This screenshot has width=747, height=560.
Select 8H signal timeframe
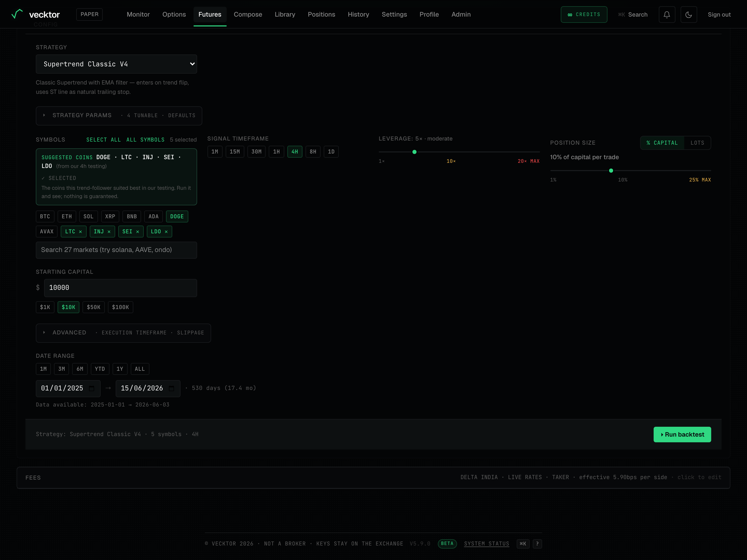(x=313, y=152)
